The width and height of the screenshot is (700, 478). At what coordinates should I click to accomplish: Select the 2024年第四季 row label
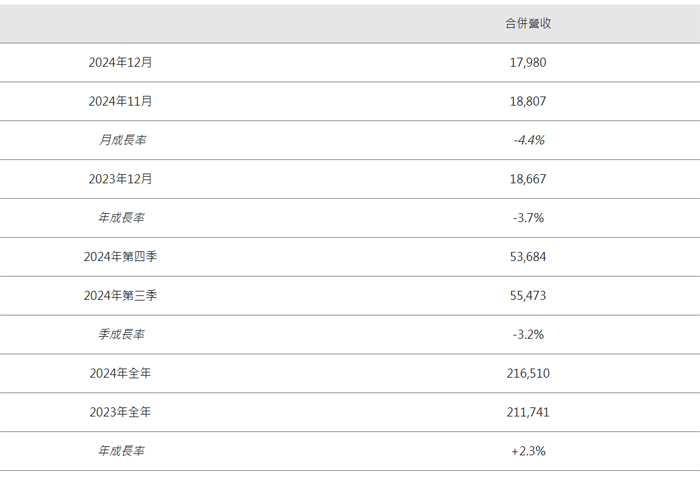coord(120,257)
